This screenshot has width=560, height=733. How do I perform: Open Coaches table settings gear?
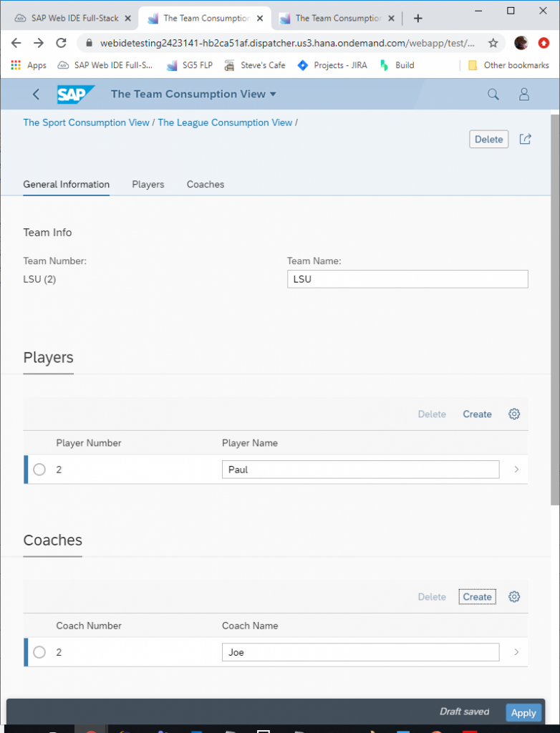pos(514,597)
